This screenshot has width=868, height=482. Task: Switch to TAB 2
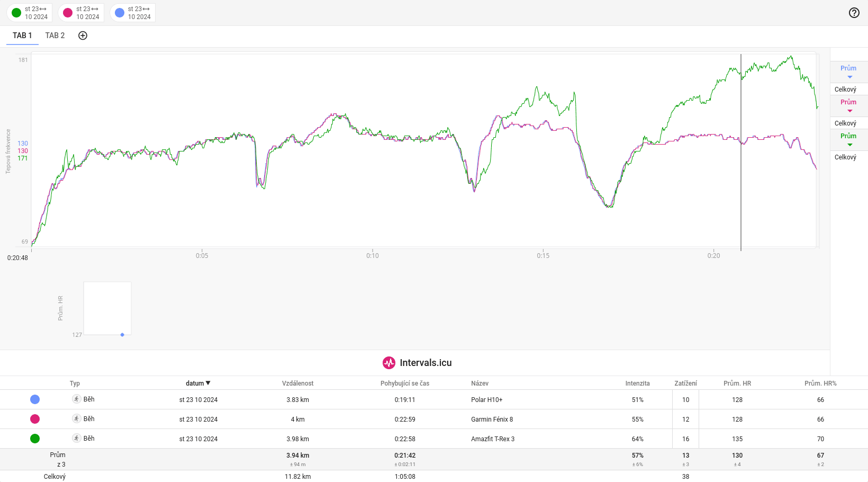tap(55, 35)
